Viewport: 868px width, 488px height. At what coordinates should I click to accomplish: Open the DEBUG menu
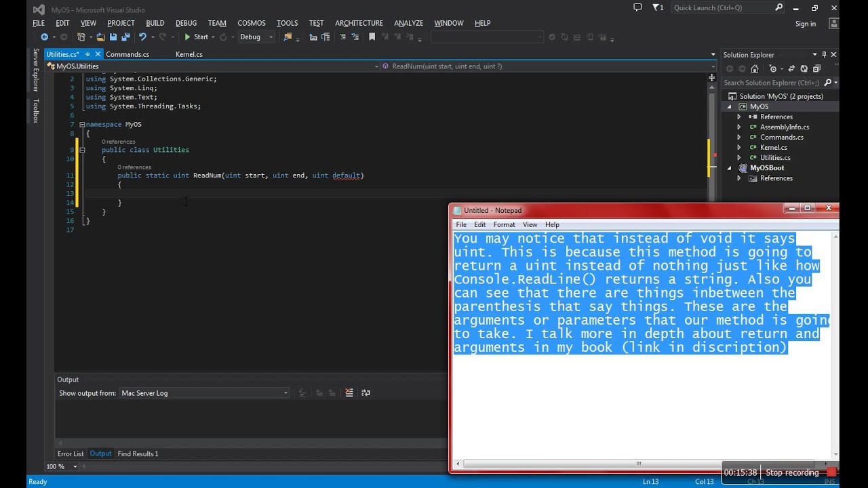pyautogui.click(x=186, y=23)
